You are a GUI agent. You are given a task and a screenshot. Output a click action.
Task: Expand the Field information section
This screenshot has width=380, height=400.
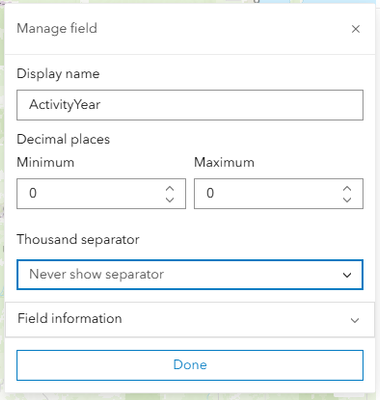(190, 319)
